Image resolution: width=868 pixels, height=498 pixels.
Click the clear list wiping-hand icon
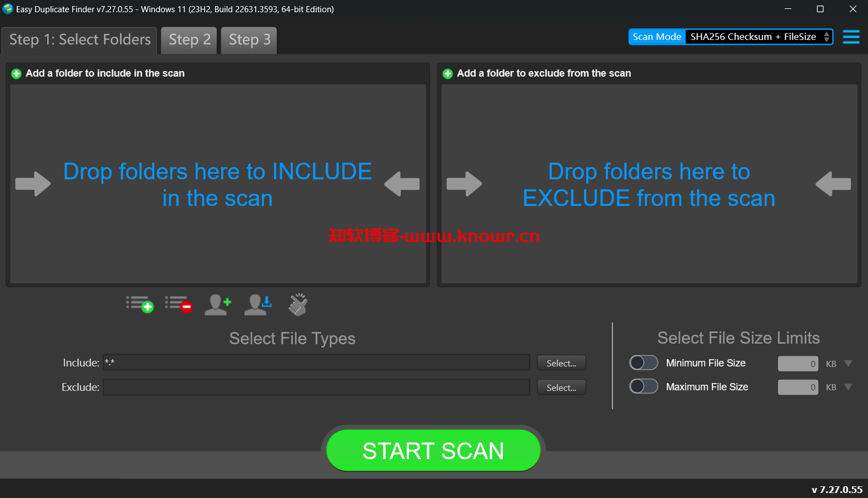click(x=298, y=304)
